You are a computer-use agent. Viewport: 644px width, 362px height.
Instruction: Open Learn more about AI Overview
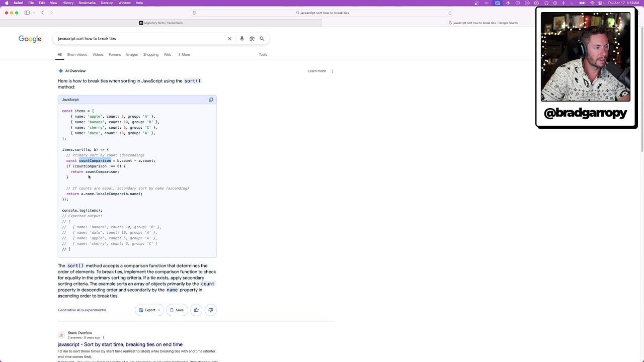click(x=317, y=71)
